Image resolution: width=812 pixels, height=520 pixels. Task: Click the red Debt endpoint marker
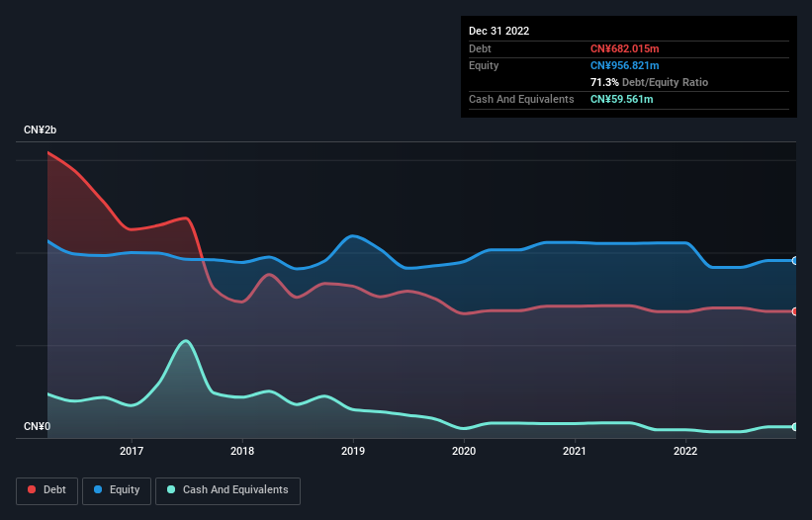point(795,311)
